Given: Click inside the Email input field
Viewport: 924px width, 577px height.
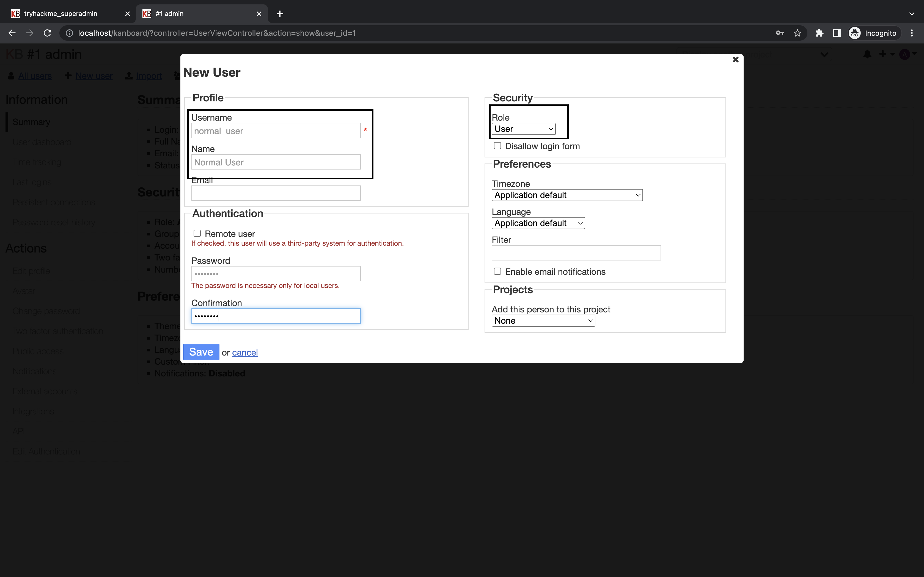Looking at the screenshot, I should click(276, 193).
